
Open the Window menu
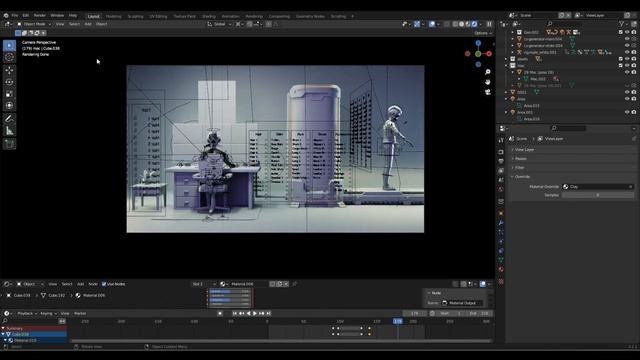[57, 16]
